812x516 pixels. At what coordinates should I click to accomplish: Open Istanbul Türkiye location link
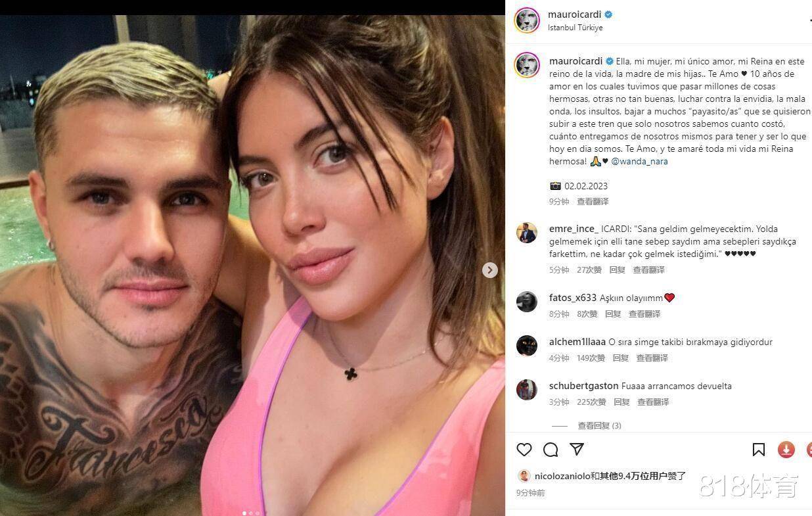pos(575,28)
